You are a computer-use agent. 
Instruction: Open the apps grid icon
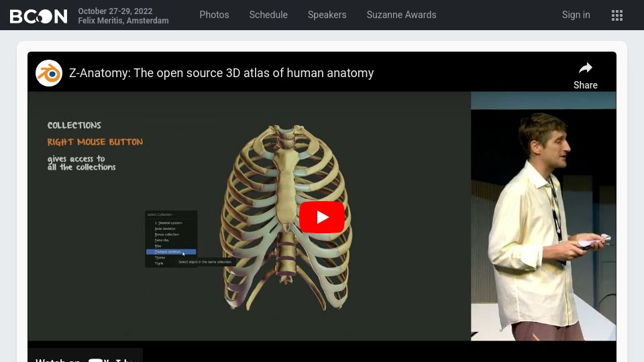[617, 15]
